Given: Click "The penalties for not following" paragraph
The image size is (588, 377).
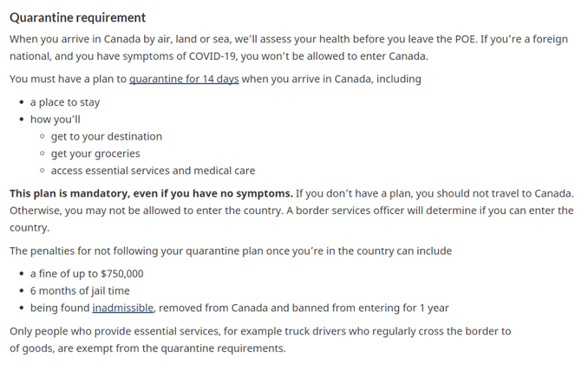Looking at the screenshot, I should (x=231, y=251).
